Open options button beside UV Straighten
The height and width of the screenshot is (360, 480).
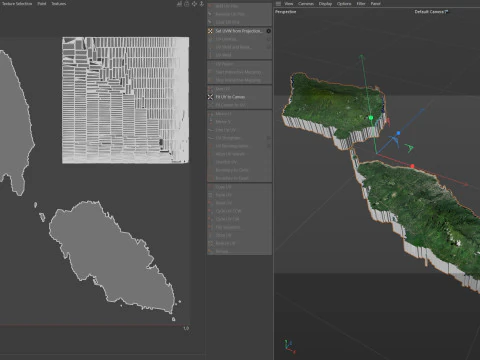269,138
